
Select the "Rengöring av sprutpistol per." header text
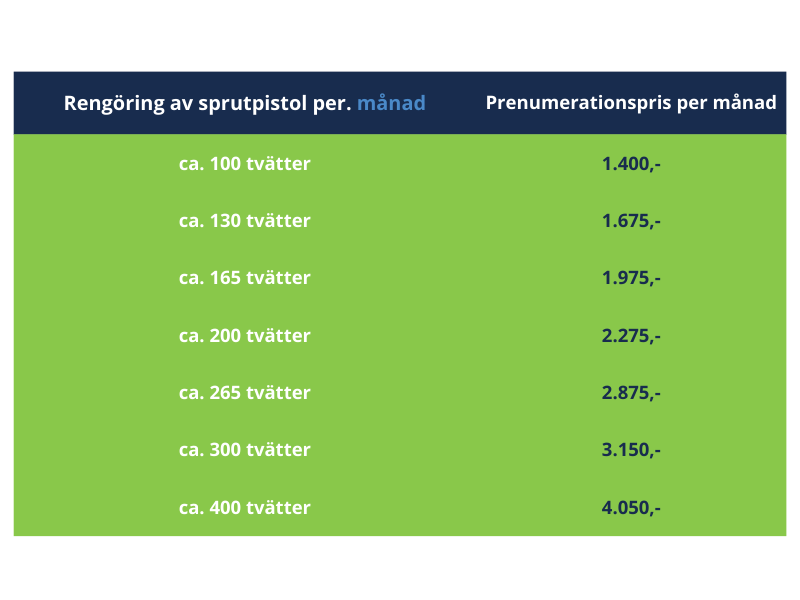208,104
